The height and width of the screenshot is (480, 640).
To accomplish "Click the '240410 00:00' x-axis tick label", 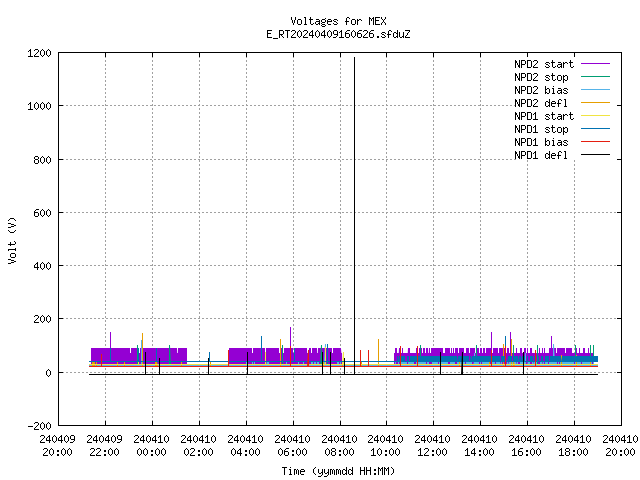I will click(151, 446).
